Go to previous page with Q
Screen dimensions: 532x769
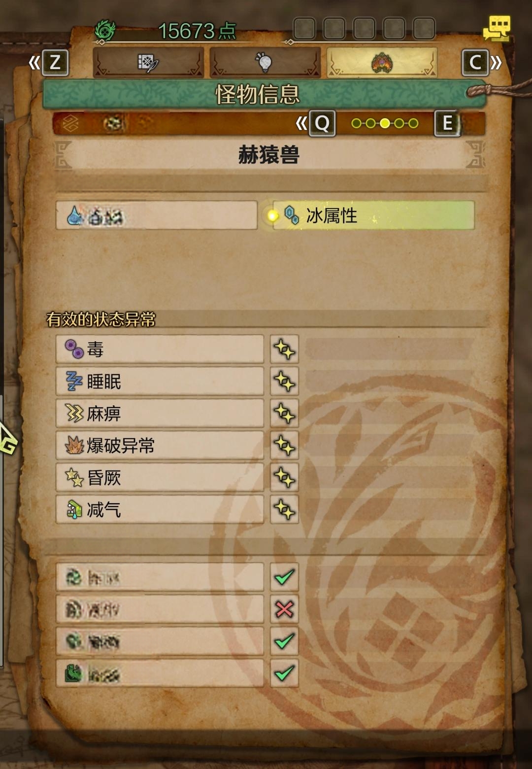(x=322, y=123)
